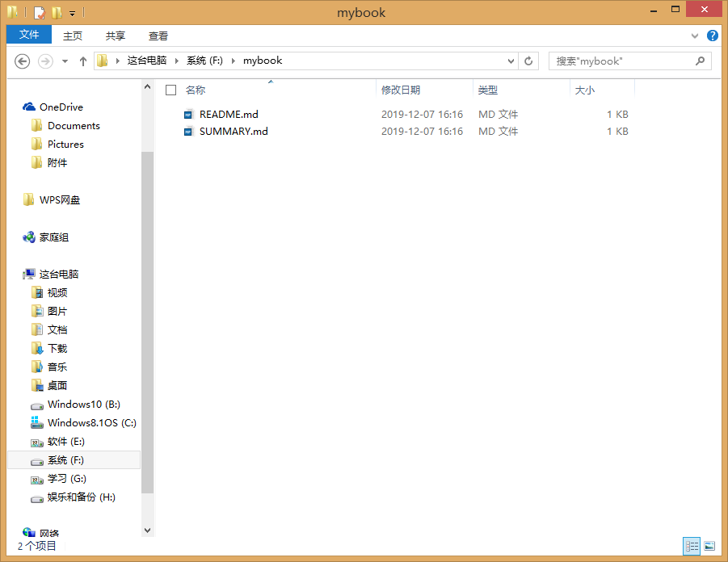
Task: Toggle the select-all checkbox in header
Action: (170, 90)
